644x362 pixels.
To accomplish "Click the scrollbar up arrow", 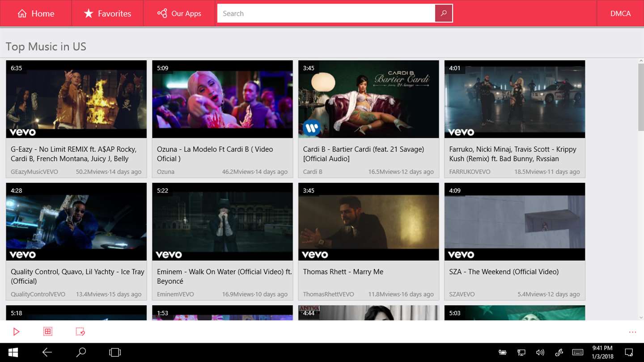I will 641,61.
